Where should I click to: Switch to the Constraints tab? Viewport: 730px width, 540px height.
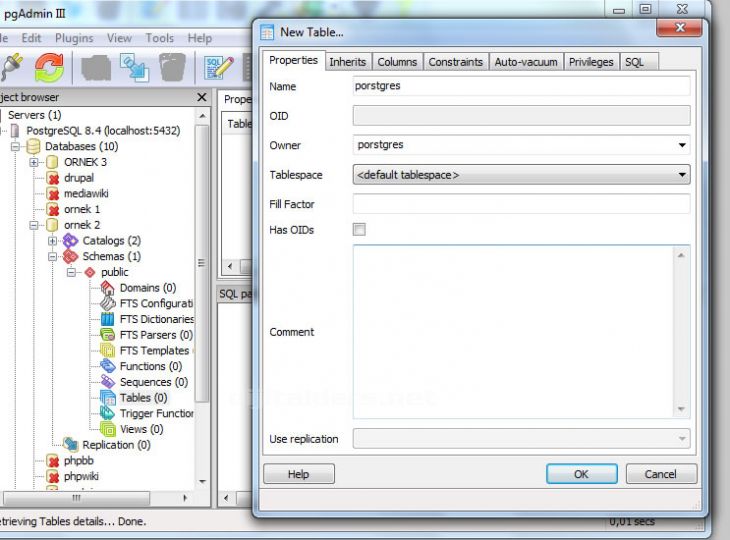pyautogui.click(x=455, y=62)
